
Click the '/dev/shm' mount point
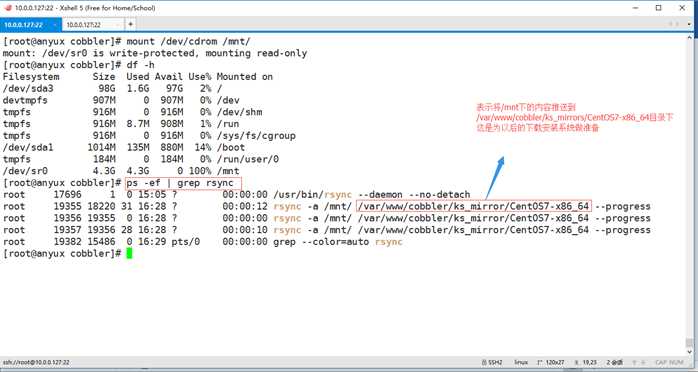239,112
